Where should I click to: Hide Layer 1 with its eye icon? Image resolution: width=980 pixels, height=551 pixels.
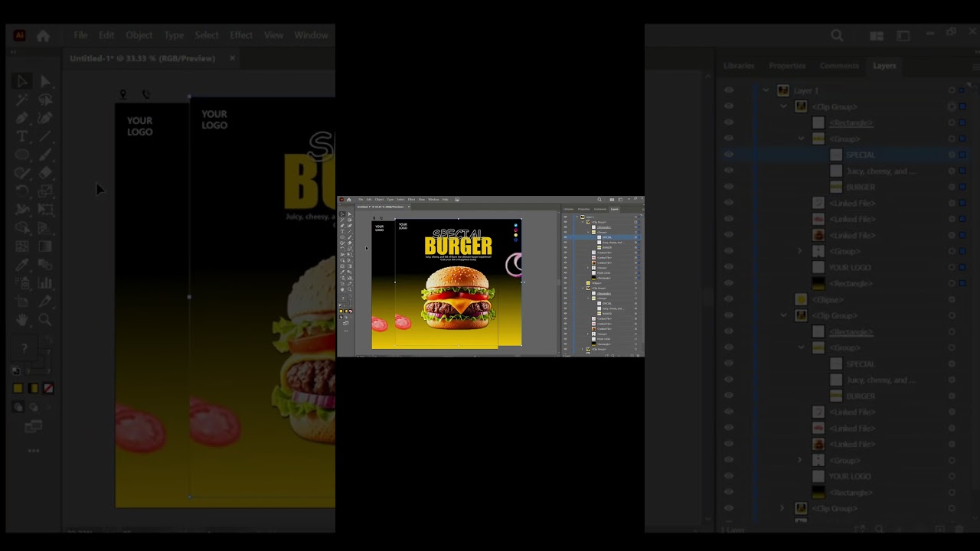pos(729,90)
